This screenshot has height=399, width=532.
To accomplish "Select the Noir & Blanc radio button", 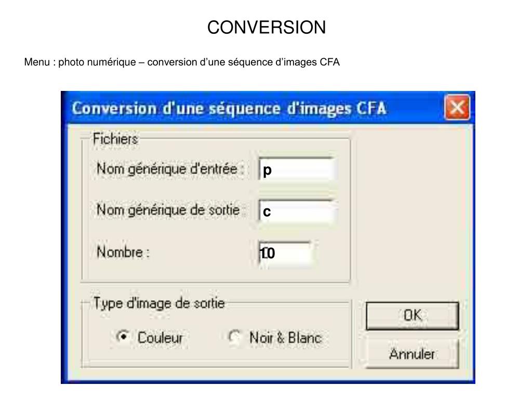I will coord(234,337).
